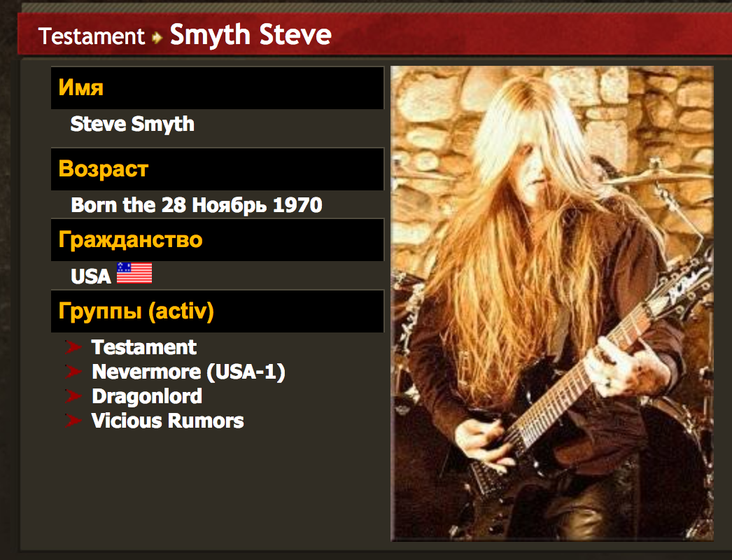Open the Nevermore (USA-1) band link
Screen dimensions: 732x560
pos(189,372)
